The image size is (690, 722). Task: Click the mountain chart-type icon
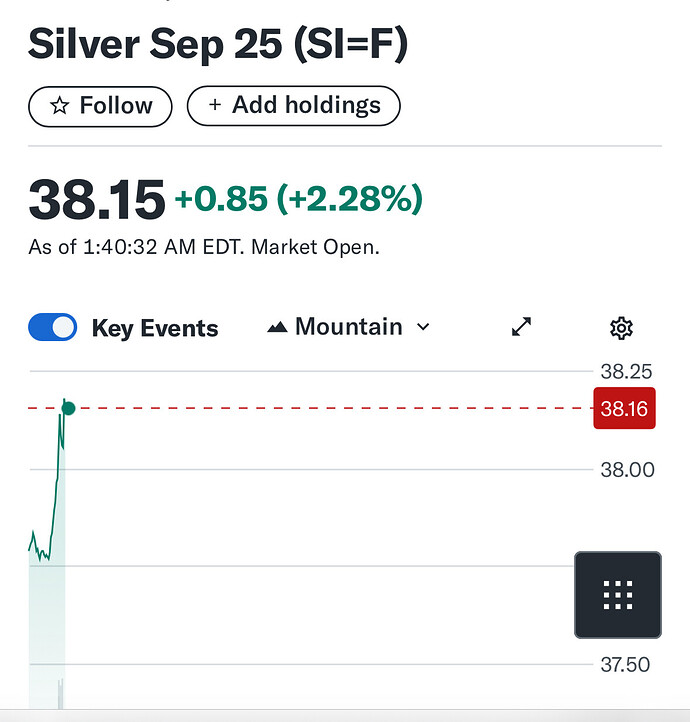pyautogui.click(x=277, y=327)
